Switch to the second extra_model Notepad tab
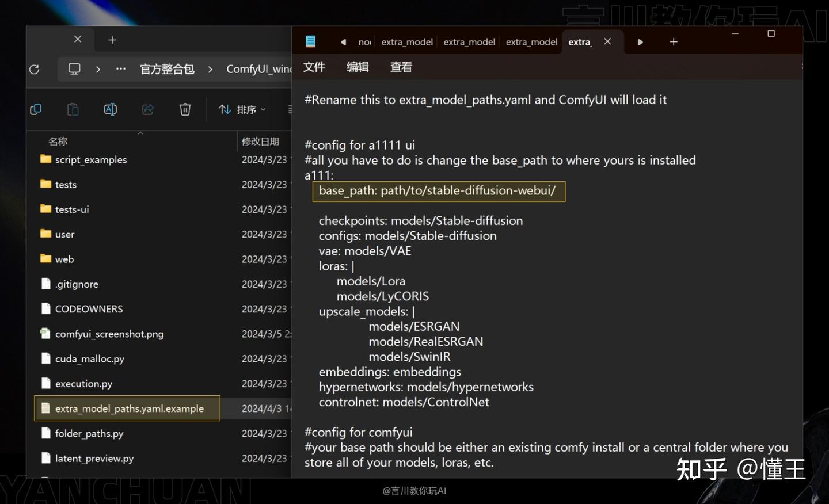The width and height of the screenshot is (829, 504). [x=469, y=42]
